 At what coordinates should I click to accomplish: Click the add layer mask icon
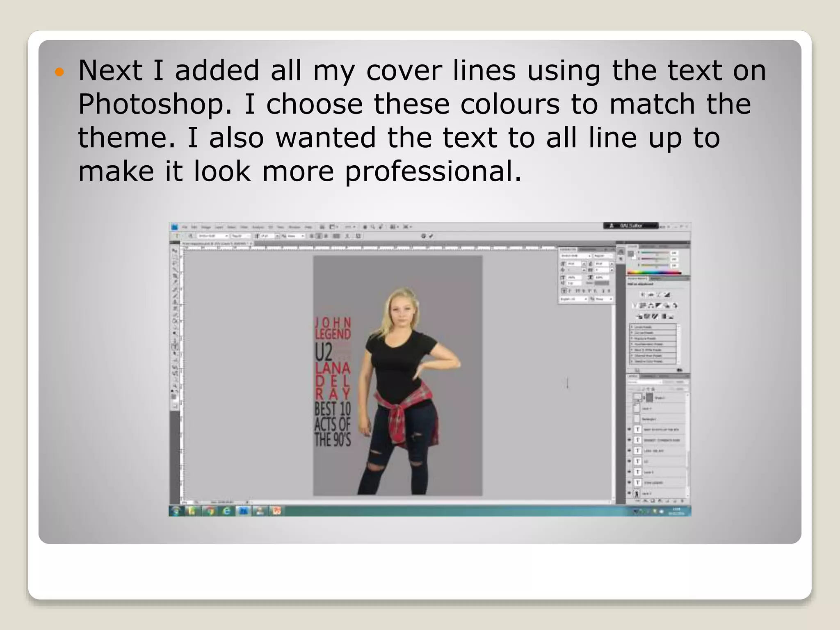coord(653,501)
